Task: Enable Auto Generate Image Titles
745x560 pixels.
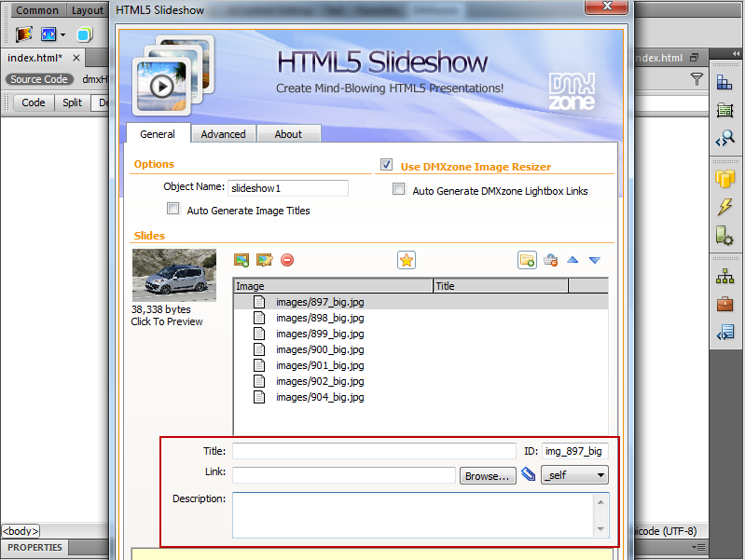Action: click(172, 209)
